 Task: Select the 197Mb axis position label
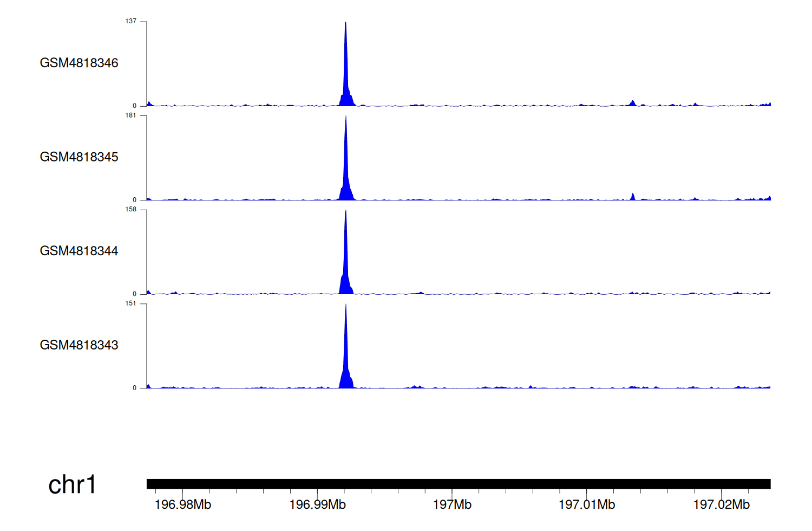pos(452,505)
